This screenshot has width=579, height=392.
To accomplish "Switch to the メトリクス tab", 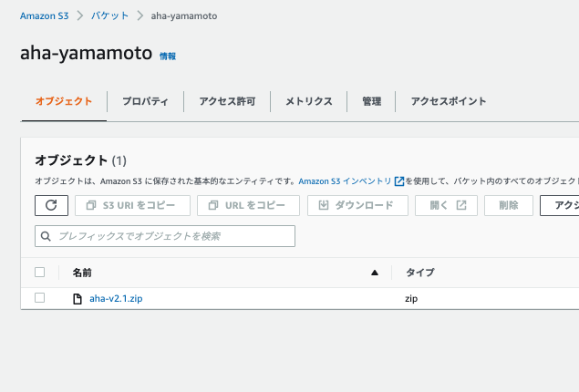I will click(309, 101).
